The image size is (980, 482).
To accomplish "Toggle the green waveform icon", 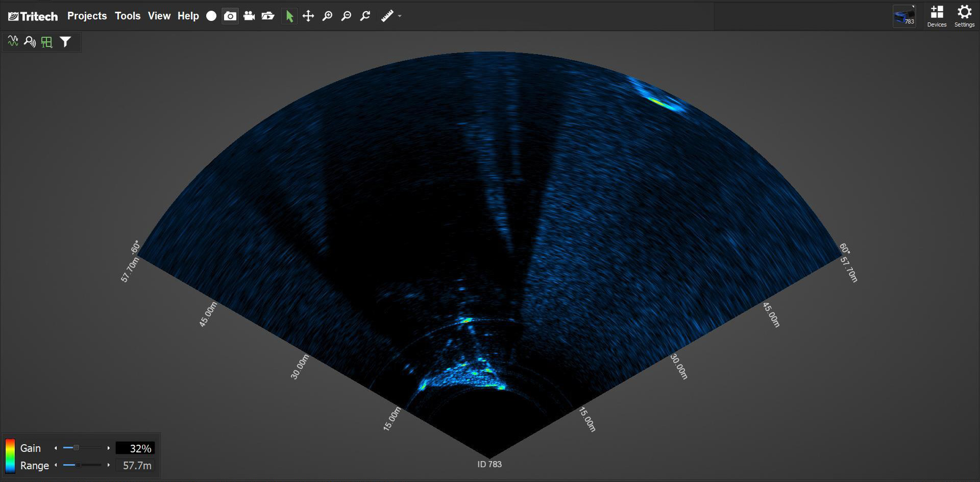I will point(13,41).
